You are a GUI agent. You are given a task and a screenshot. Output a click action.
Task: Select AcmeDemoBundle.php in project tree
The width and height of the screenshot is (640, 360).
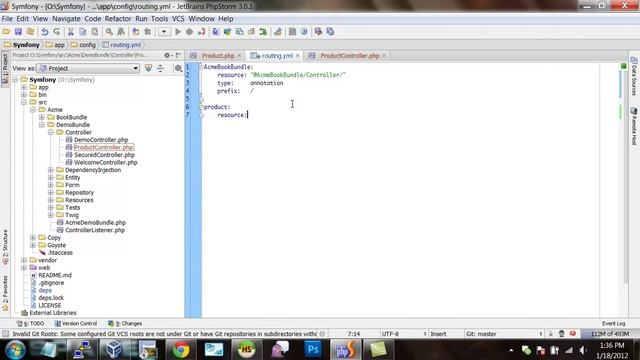[x=95, y=222]
